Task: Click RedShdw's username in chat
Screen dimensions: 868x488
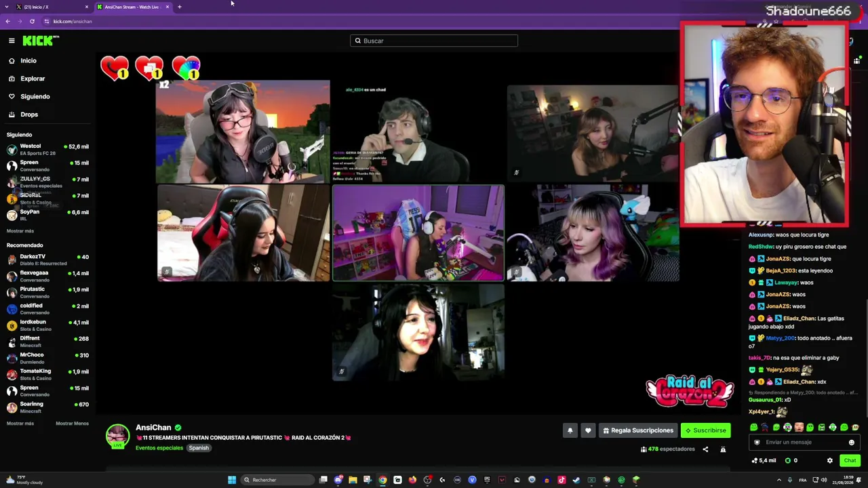Action: point(761,247)
